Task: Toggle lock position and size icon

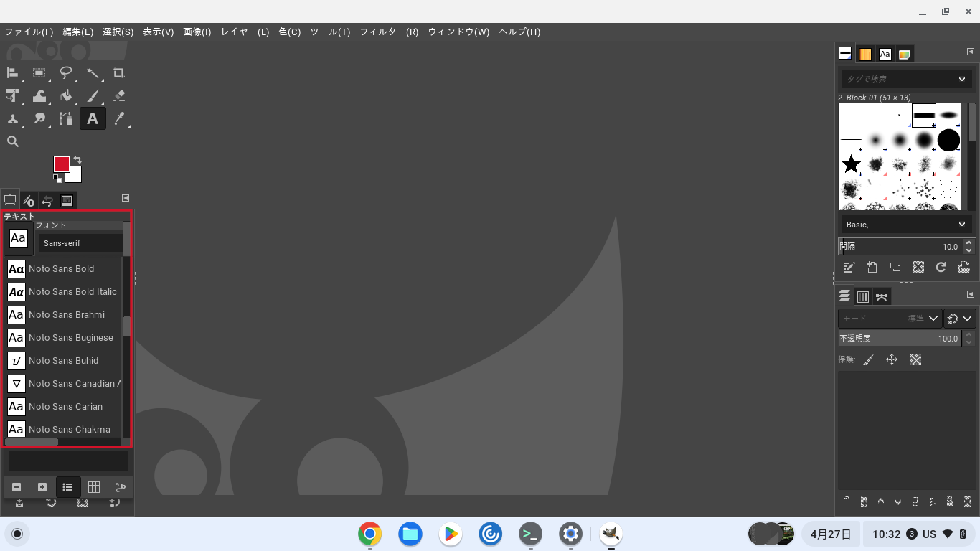Action: click(x=892, y=359)
